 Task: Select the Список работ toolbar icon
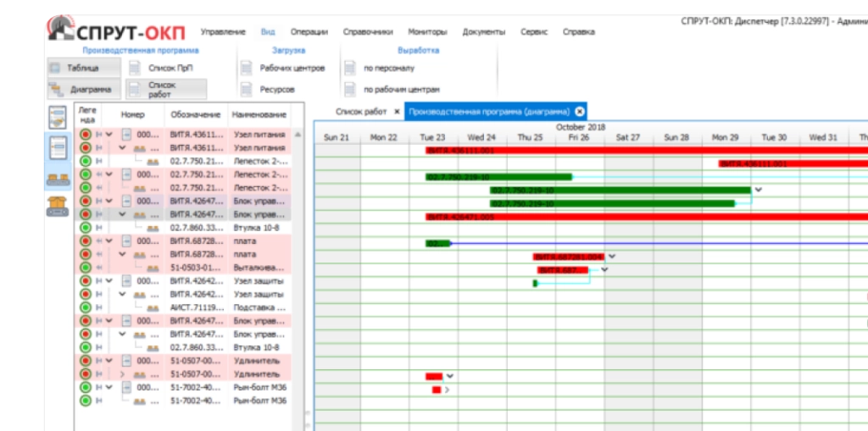tap(135, 89)
